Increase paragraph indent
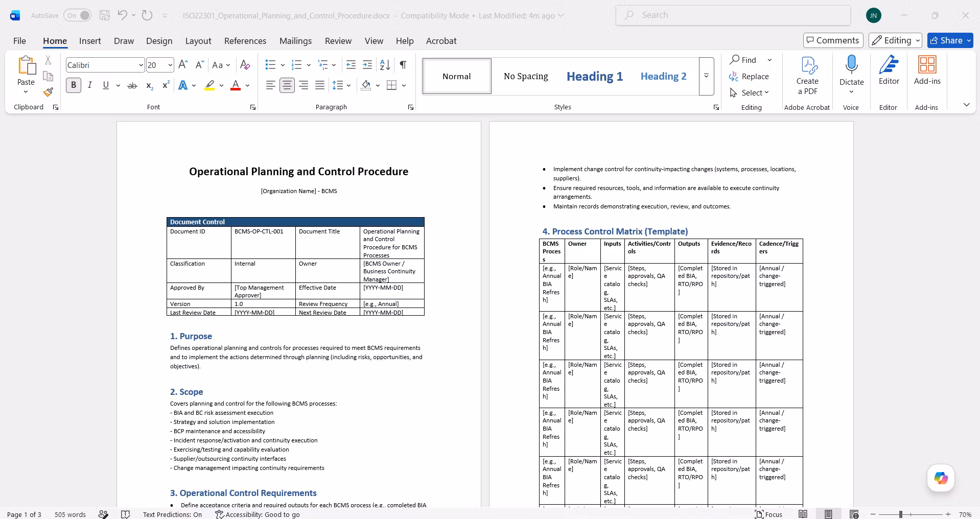Screen dimensions: 980x519 tap(367, 65)
